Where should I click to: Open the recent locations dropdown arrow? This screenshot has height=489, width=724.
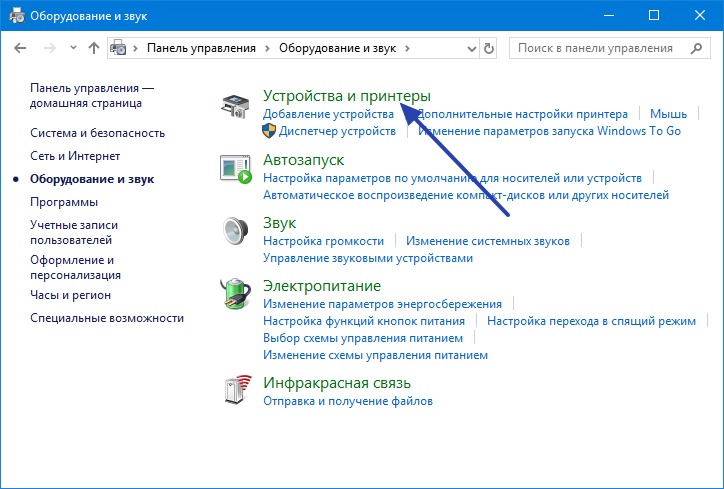73,48
